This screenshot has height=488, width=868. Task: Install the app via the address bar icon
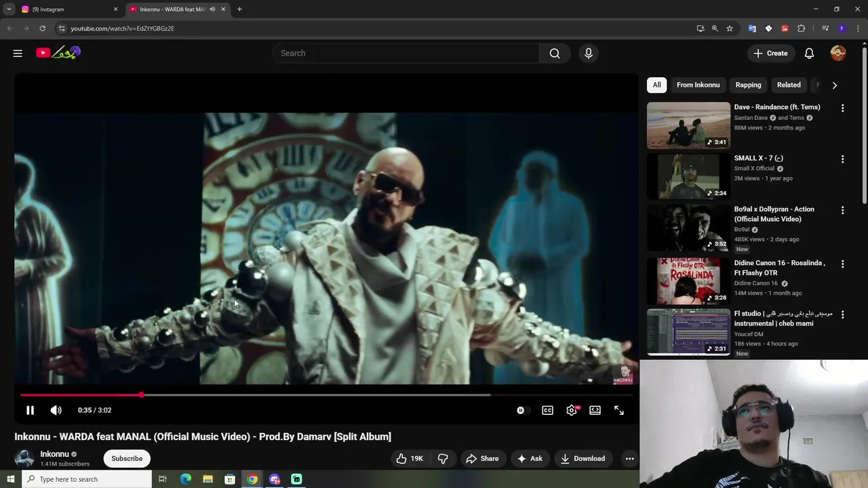[701, 28]
